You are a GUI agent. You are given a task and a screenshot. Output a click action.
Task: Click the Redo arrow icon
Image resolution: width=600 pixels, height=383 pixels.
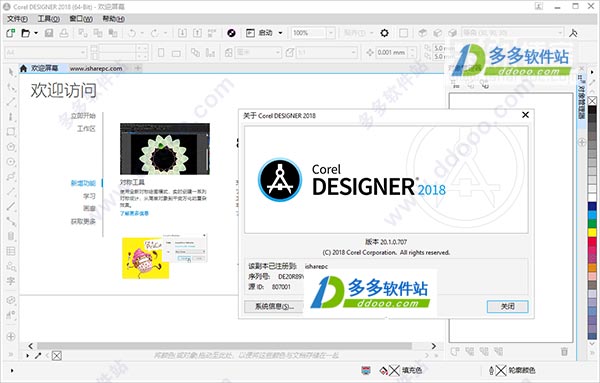155,33
